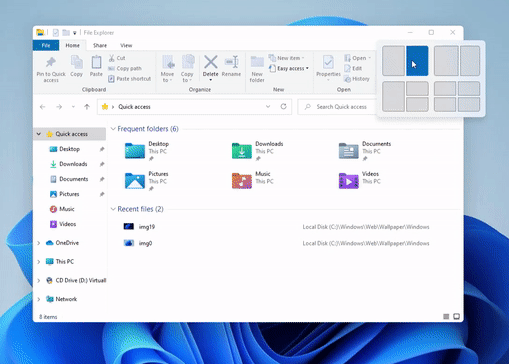The height and width of the screenshot is (364, 509).
Task: Select Desktop in the navigation pane
Action: click(x=69, y=149)
